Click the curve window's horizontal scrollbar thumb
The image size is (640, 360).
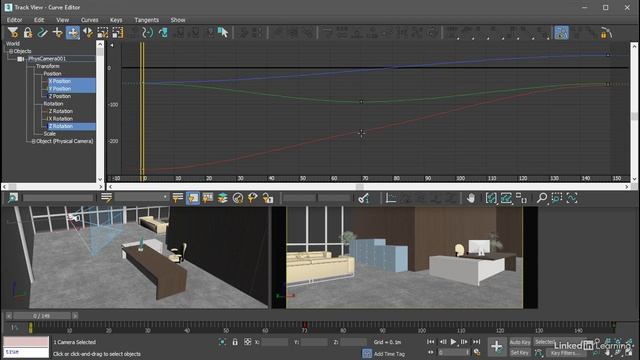click(x=360, y=187)
